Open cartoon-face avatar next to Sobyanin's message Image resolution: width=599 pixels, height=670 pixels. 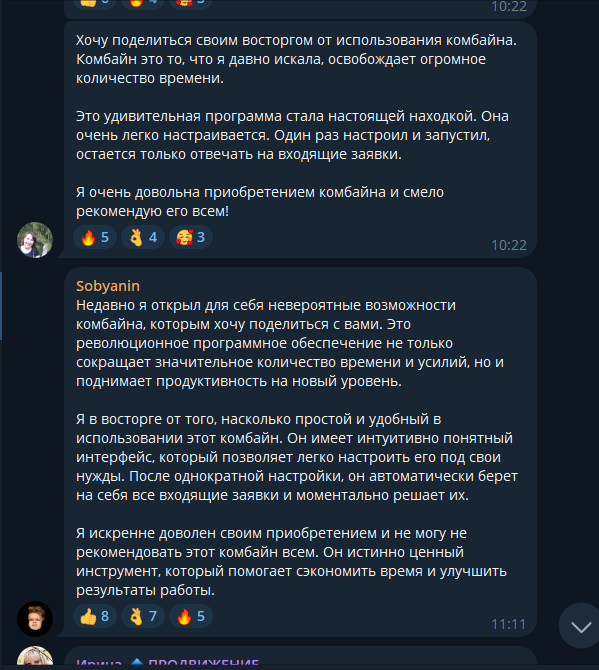coord(35,619)
